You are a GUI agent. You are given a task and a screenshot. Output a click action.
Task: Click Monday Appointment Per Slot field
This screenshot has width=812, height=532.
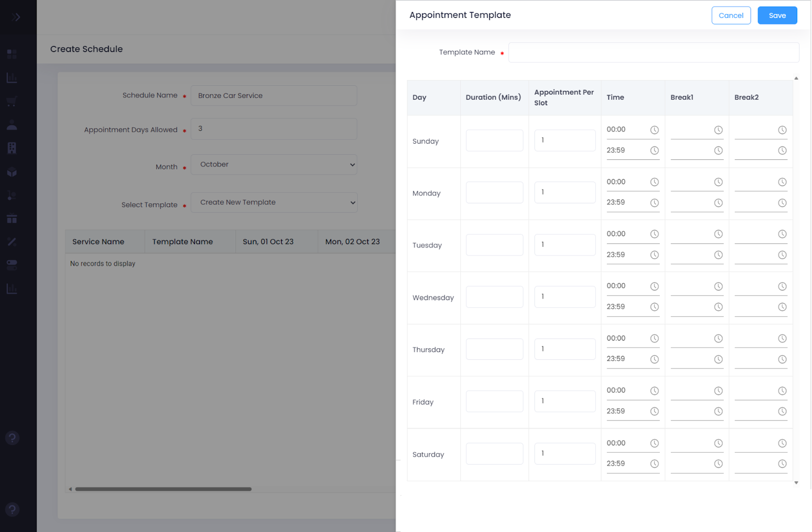[x=564, y=192]
